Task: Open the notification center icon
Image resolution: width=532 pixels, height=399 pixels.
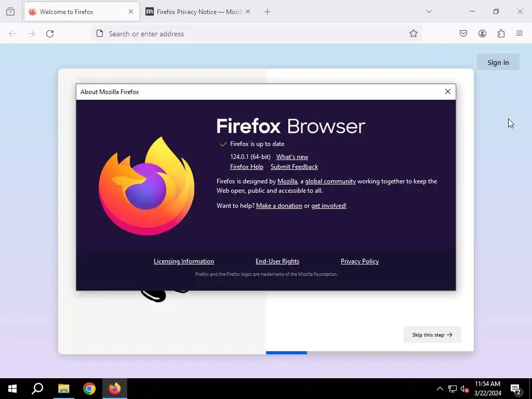Action: (516, 389)
